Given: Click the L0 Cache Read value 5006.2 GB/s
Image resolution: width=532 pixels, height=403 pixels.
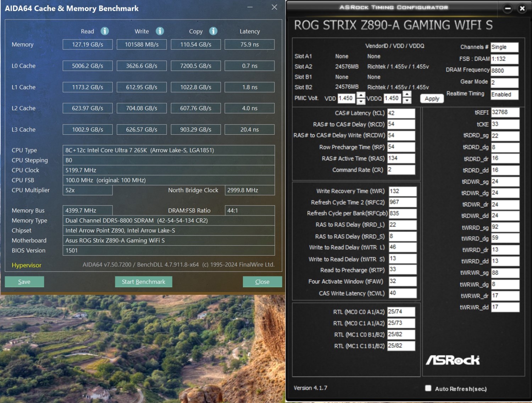Looking at the screenshot, I should [x=88, y=66].
